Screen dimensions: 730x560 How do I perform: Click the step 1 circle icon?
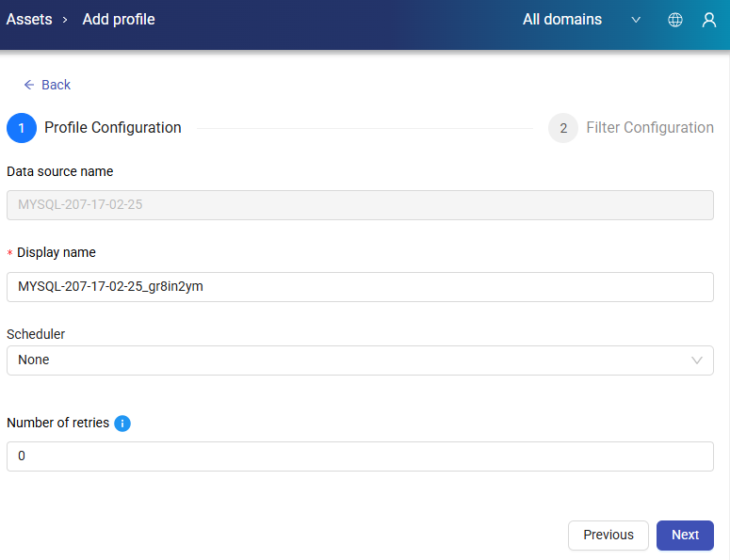click(22, 128)
